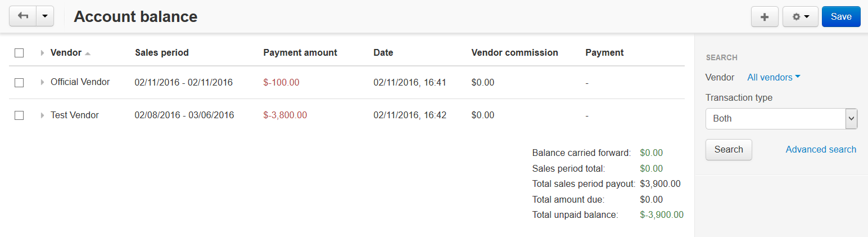Sort by Sales period column header
The width and height of the screenshot is (868, 237).
162,52
